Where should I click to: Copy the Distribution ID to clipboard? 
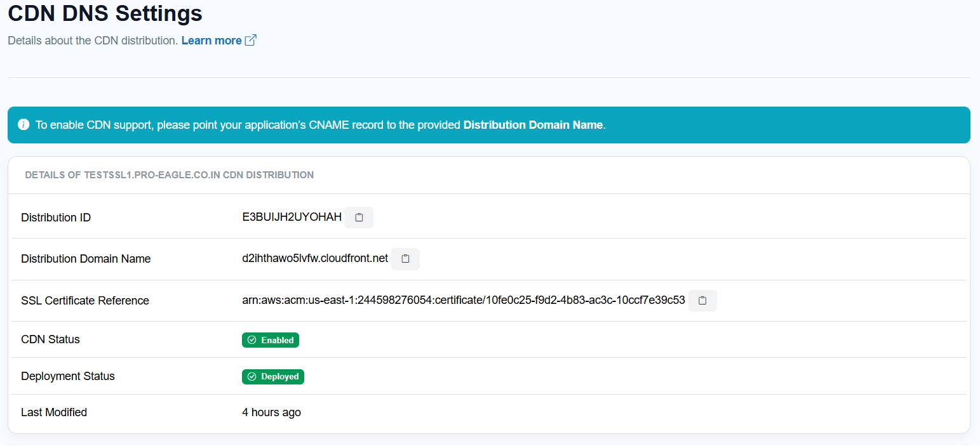click(x=359, y=218)
